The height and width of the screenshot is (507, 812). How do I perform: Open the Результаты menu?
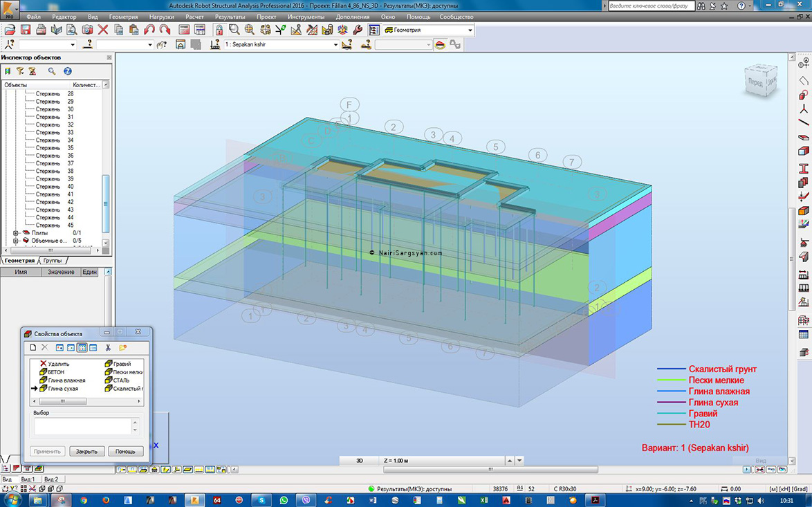[230, 17]
